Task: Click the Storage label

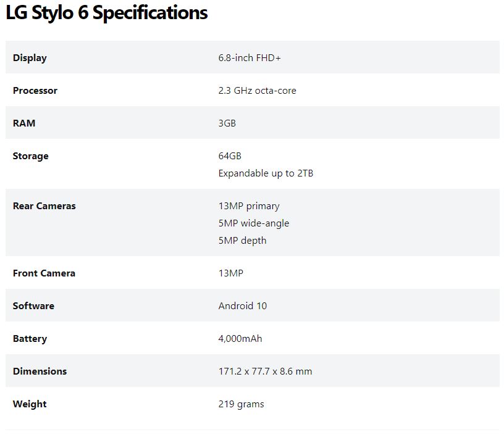Action: (x=30, y=156)
